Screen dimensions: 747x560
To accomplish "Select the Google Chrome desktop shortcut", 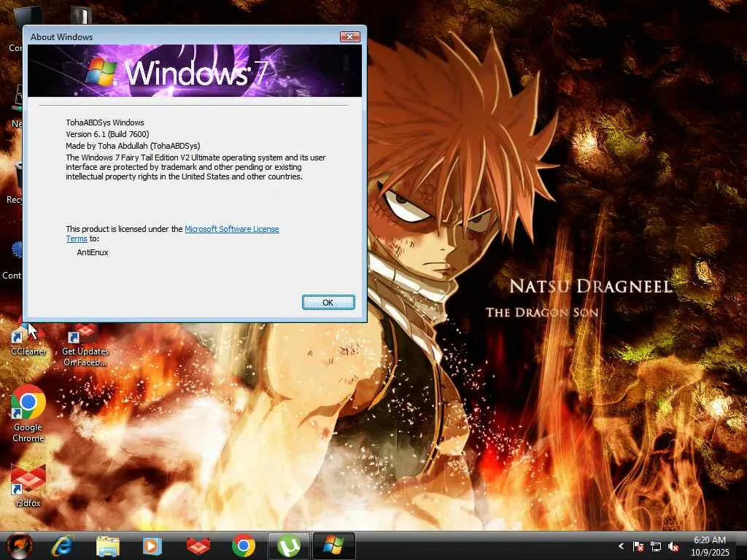I will tap(28, 414).
